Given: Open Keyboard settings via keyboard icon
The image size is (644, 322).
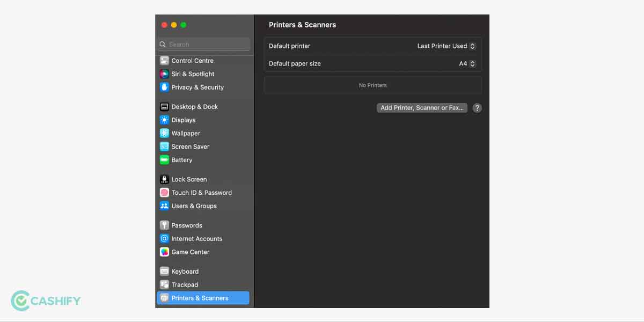Looking at the screenshot, I should pos(164,271).
